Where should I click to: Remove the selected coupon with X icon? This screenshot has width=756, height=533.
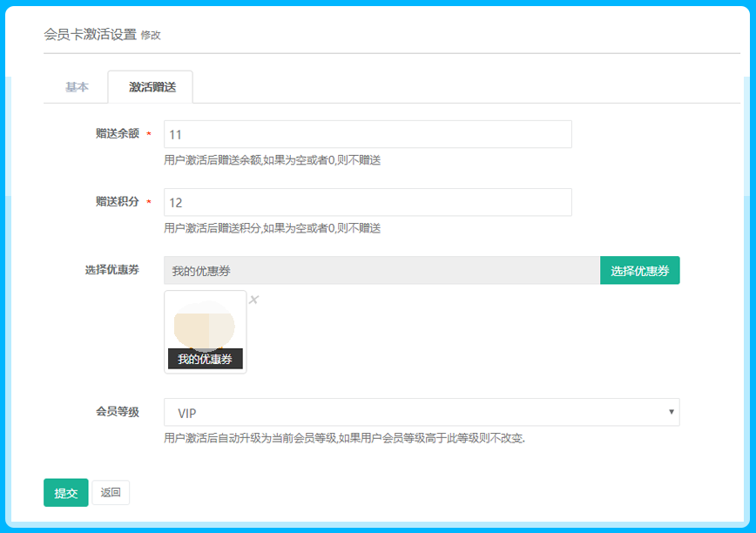(x=253, y=300)
